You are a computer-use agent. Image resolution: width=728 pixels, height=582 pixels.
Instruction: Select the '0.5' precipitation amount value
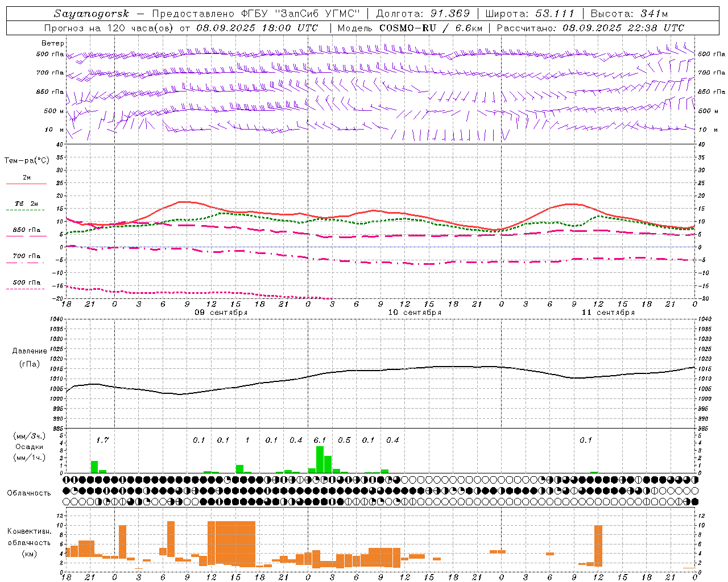point(344,440)
